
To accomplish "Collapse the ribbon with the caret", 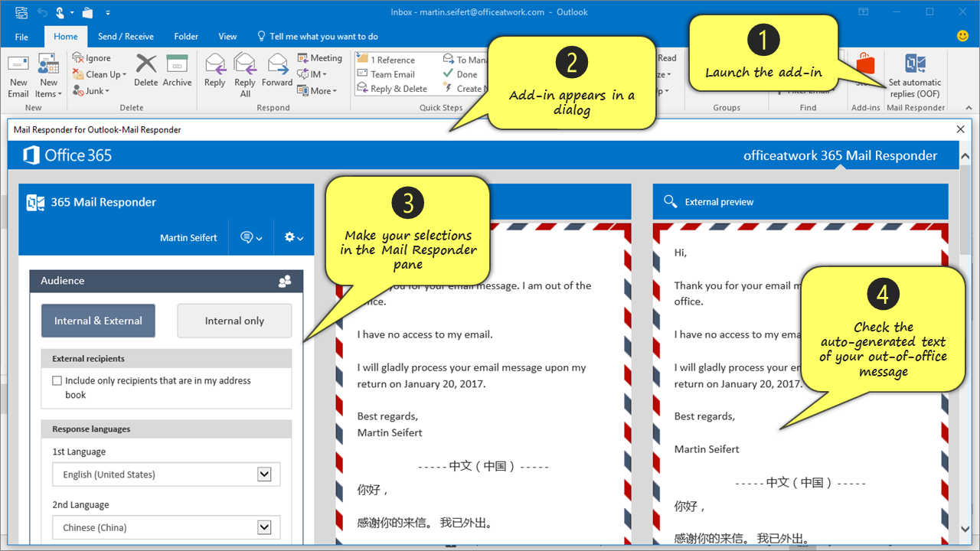I will point(967,108).
